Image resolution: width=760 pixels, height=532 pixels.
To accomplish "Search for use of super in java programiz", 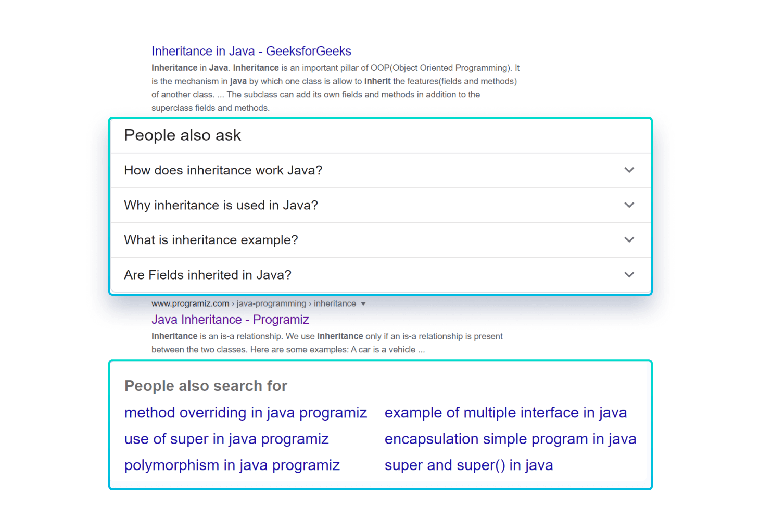I will pos(226,439).
